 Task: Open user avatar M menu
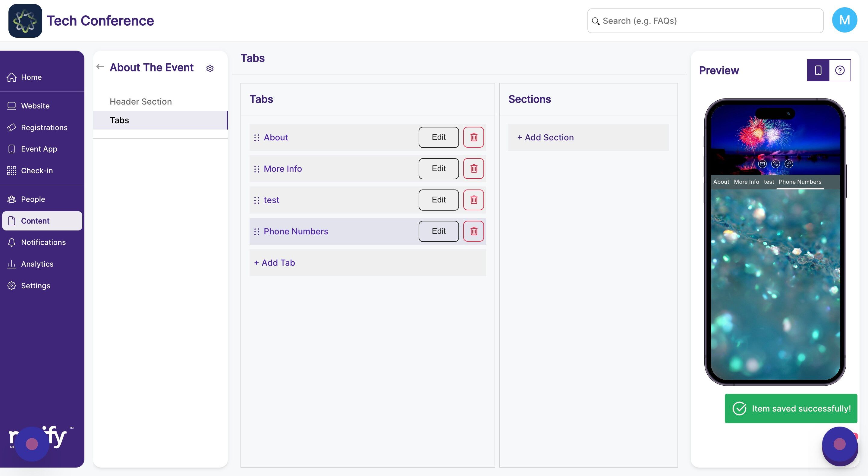[844, 20]
